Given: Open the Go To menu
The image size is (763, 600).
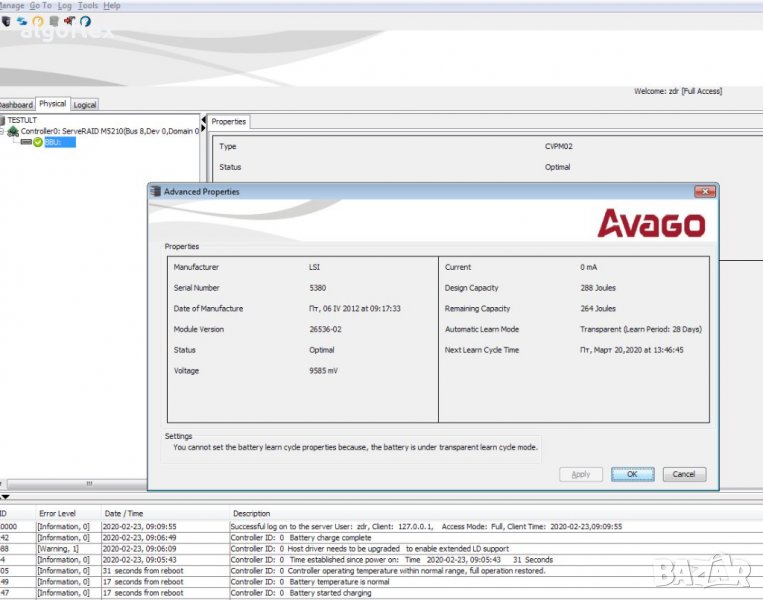Looking at the screenshot, I should point(40,5).
